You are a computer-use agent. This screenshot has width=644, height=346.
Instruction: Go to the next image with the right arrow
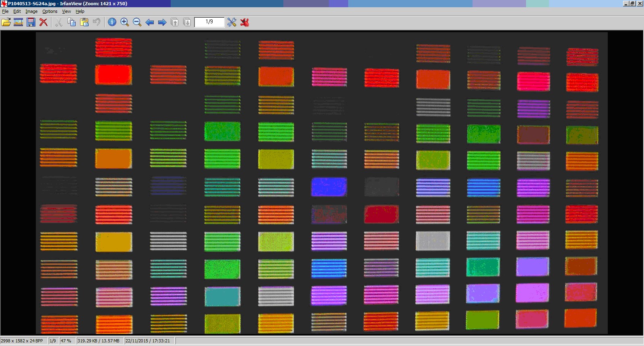click(162, 22)
